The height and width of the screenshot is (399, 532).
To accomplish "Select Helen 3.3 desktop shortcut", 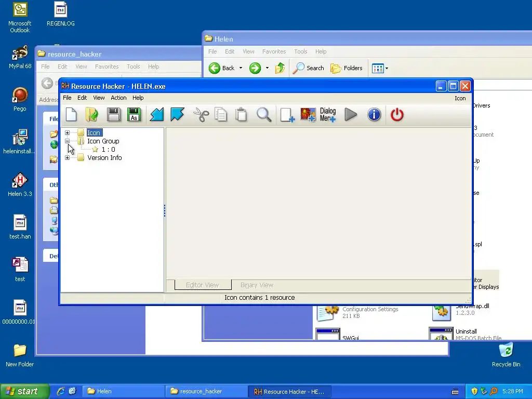I will [20, 184].
